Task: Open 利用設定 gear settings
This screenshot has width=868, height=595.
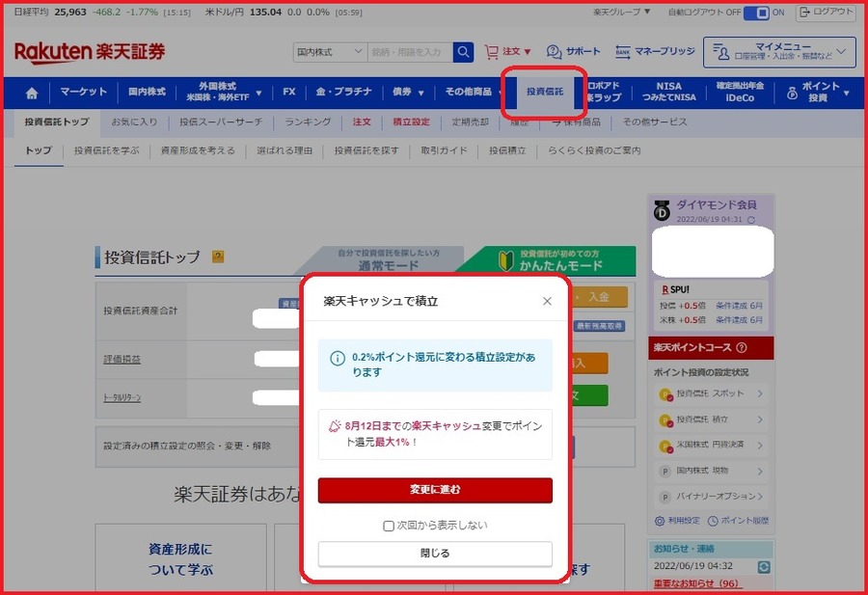Action: 677,521
